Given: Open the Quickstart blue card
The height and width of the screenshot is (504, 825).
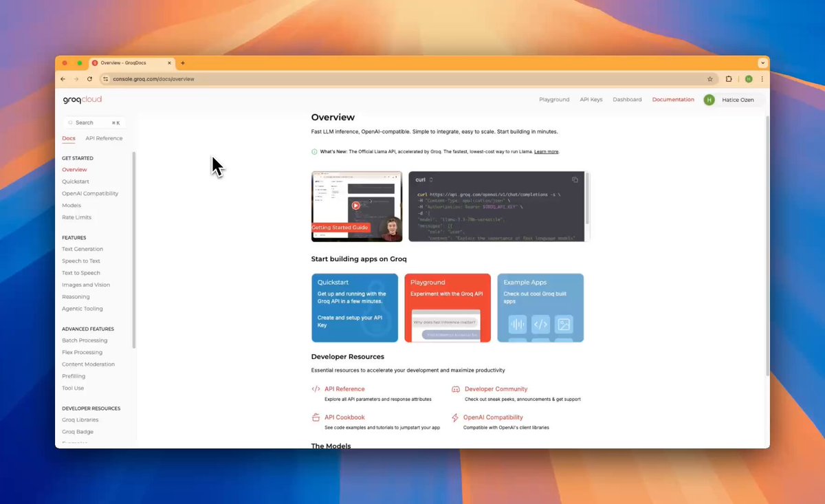Looking at the screenshot, I should point(355,307).
